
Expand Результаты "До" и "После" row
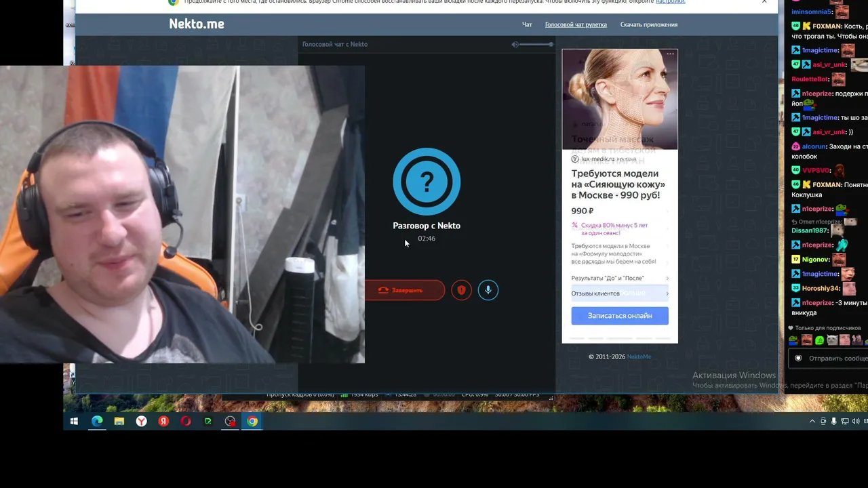pos(620,278)
